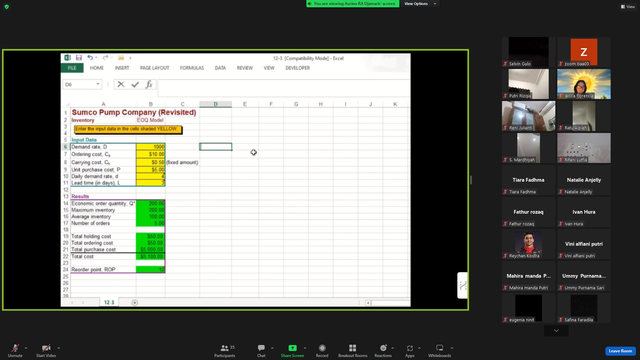Open the HOME ribbon tab

click(97, 68)
